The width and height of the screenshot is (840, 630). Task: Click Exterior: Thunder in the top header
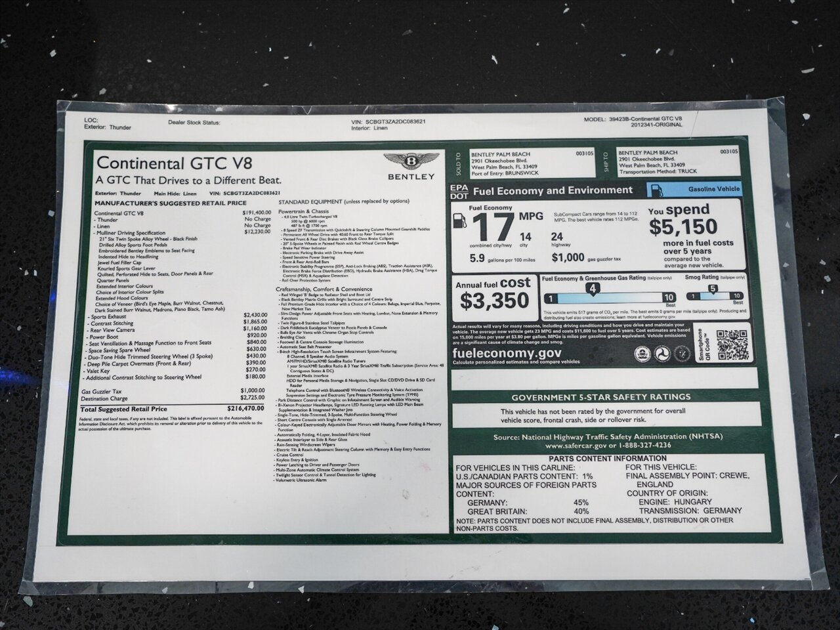pos(108,128)
